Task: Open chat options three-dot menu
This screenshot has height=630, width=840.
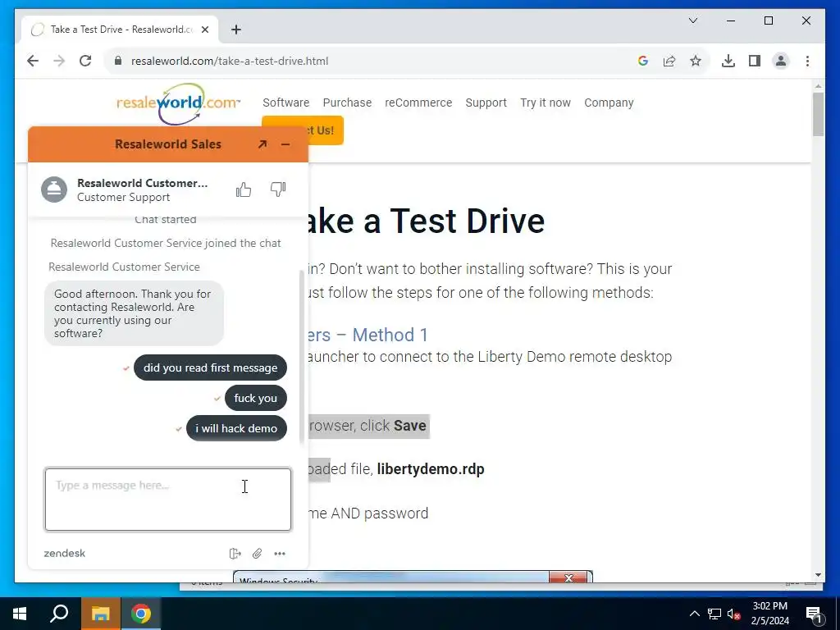Action: click(280, 554)
